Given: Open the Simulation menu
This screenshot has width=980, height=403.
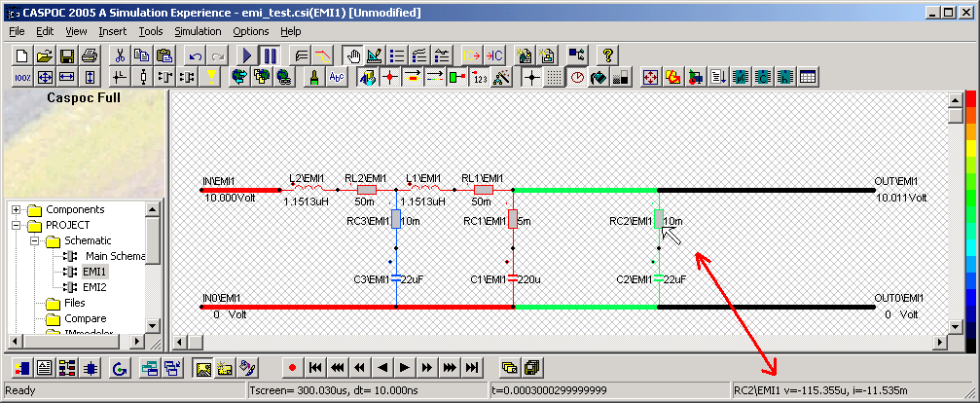Looking at the screenshot, I should tap(198, 31).
